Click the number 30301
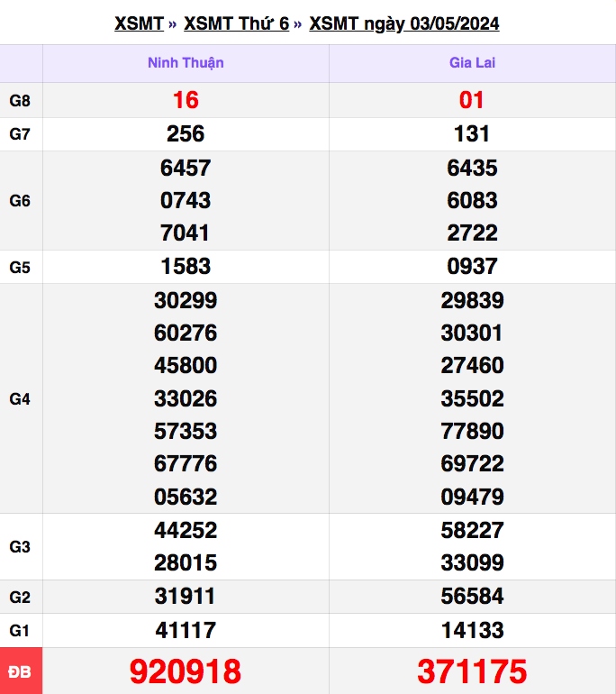Image resolution: width=616 pixels, height=694 pixels. pos(471,333)
